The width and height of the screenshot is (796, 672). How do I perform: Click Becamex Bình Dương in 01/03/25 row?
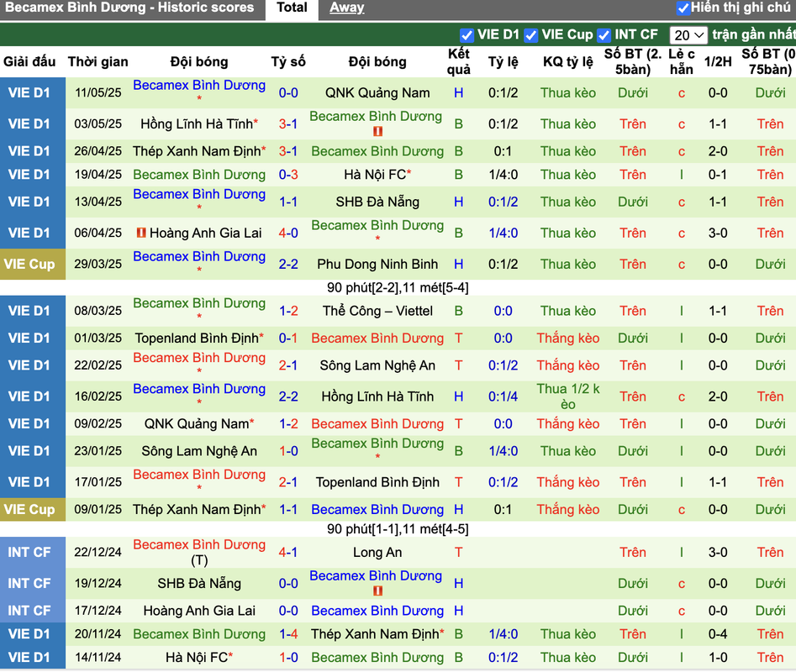[377, 339]
